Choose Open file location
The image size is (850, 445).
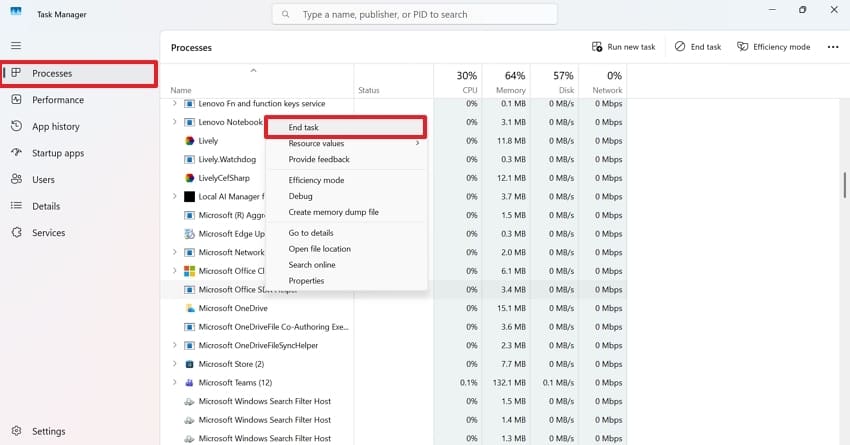coord(346,249)
